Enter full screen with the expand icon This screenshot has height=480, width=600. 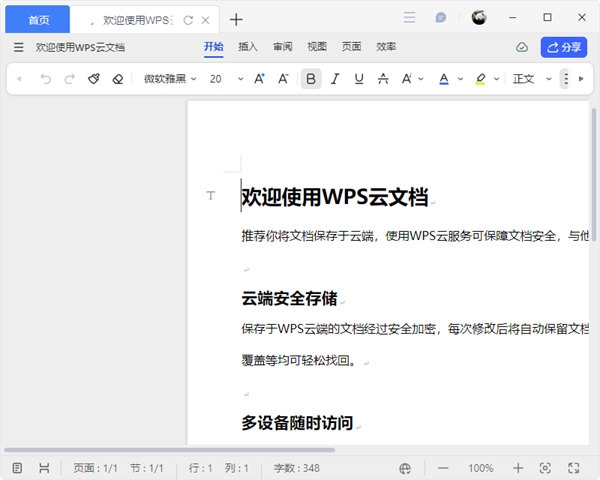pyautogui.click(x=573, y=468)
